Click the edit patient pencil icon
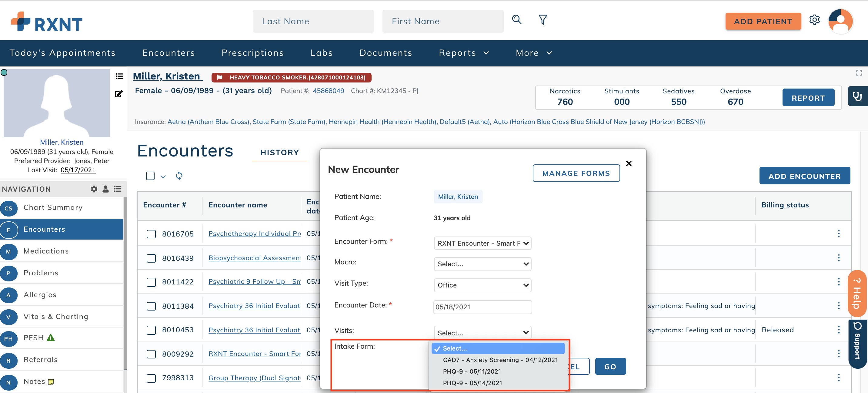The width and height of the screenshot is (868, 393). tap(119, 94)
